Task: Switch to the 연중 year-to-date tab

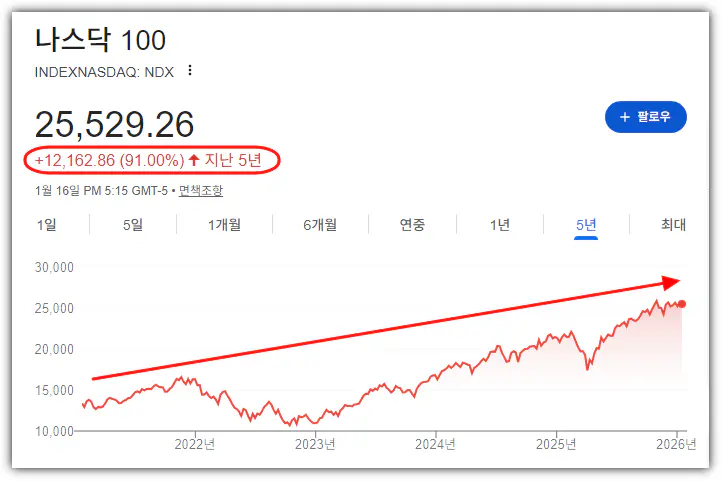Action: coord(412,225)
